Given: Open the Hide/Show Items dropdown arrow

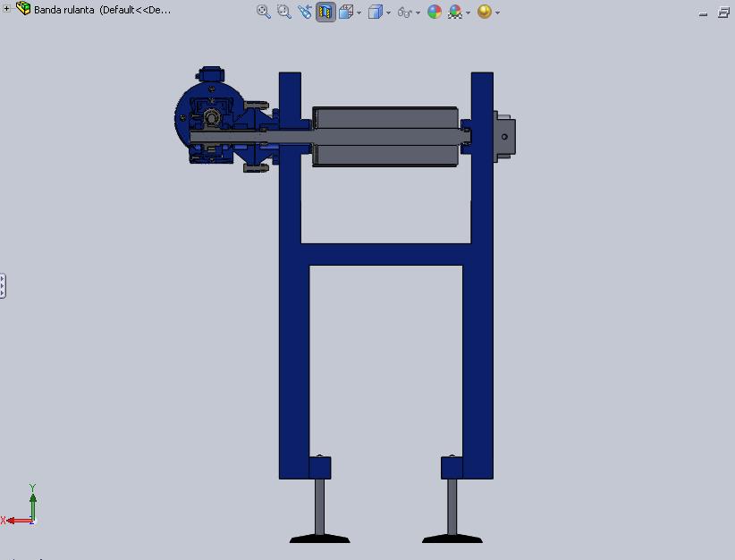Looking at the screenshot, I should point(418,13).
